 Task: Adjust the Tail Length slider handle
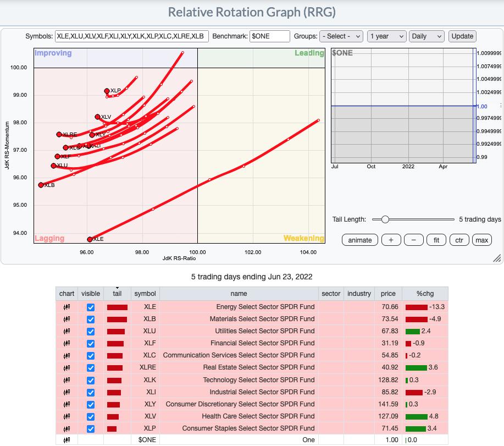(x=385, y=219)
